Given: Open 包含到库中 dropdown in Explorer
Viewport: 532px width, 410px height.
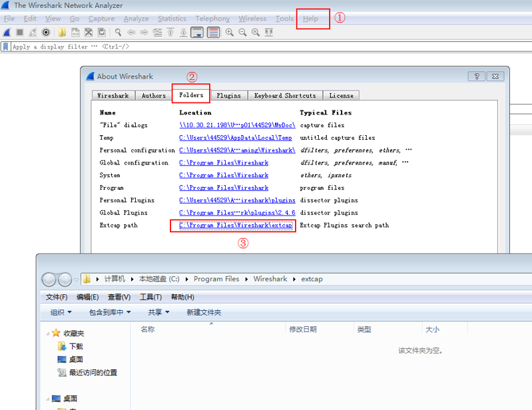Looking at the screenshot, I should (x=110, y=312).
